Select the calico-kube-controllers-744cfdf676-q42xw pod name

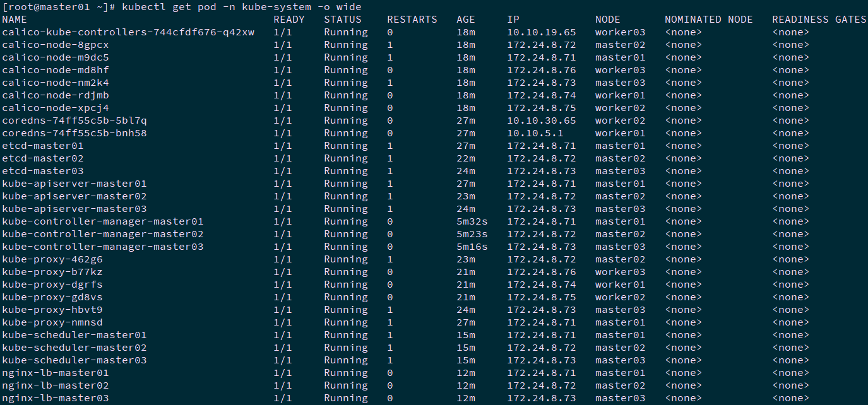point(128,32)
